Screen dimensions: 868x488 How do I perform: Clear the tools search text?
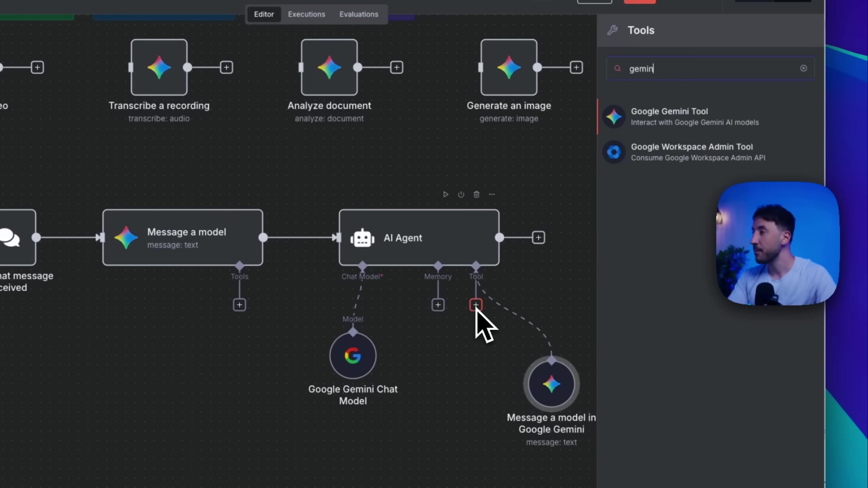[x=803, y=68]
